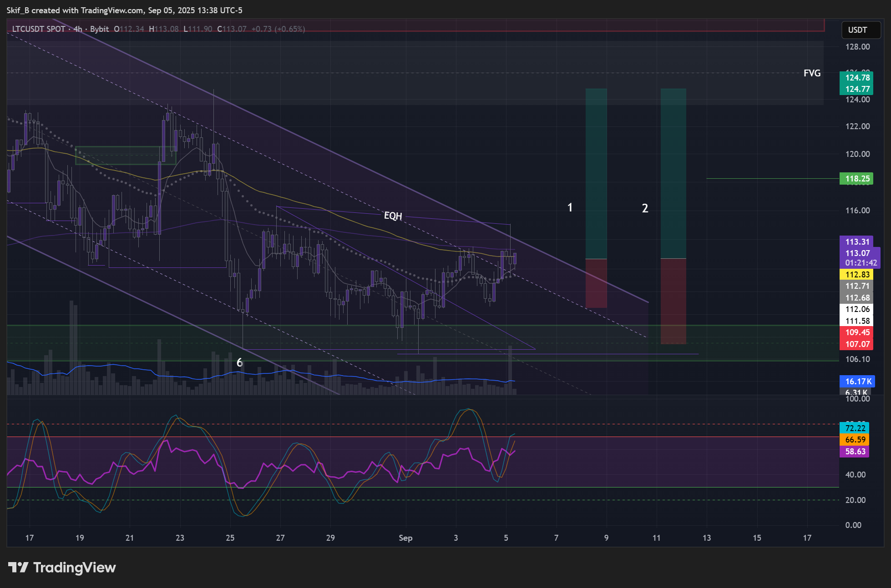Click the Sep date label on time axis
The image size is (891, 588).
click(405, 538)
